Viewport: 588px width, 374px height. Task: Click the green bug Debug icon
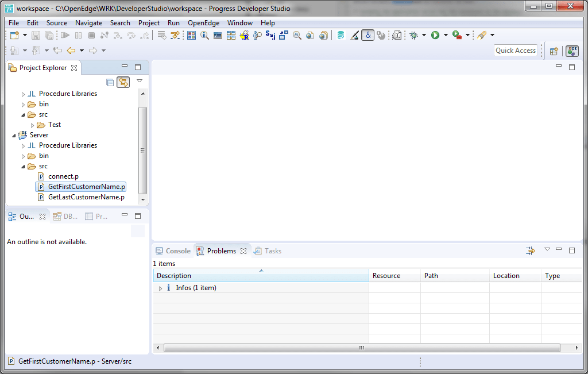tap(413, 35)
